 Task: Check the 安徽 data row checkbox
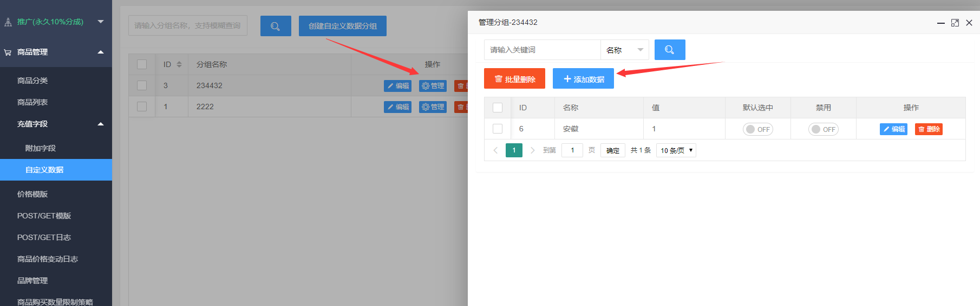pyautogui.click(x=498, y=129)
